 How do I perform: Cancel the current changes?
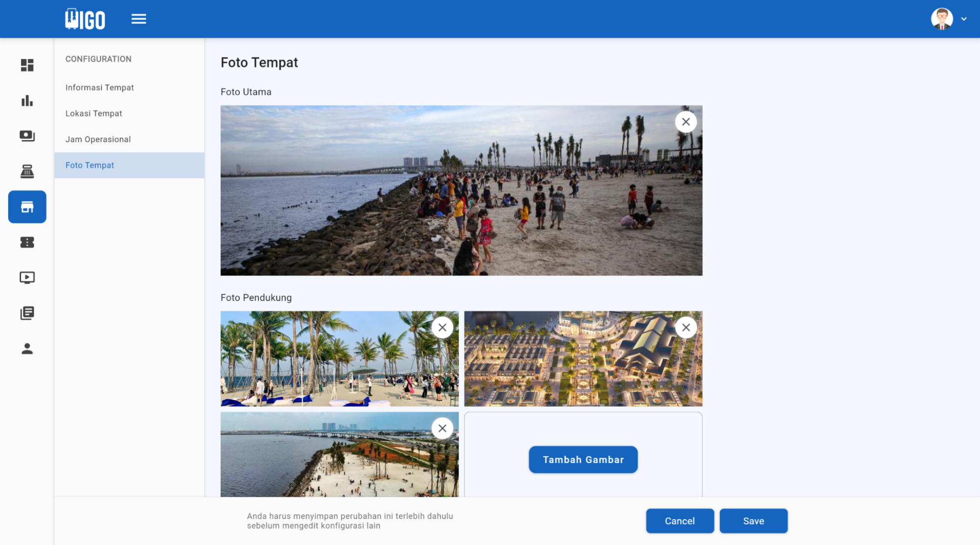(x=679, y=520)
